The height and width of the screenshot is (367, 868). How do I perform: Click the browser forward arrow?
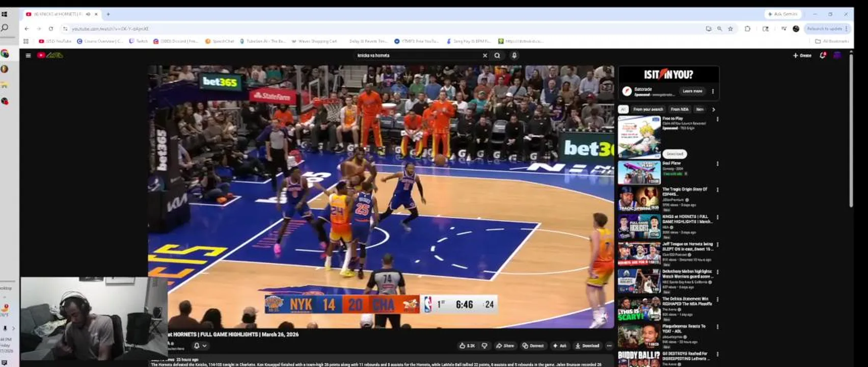pyautogui.click(x=39, y=29)
